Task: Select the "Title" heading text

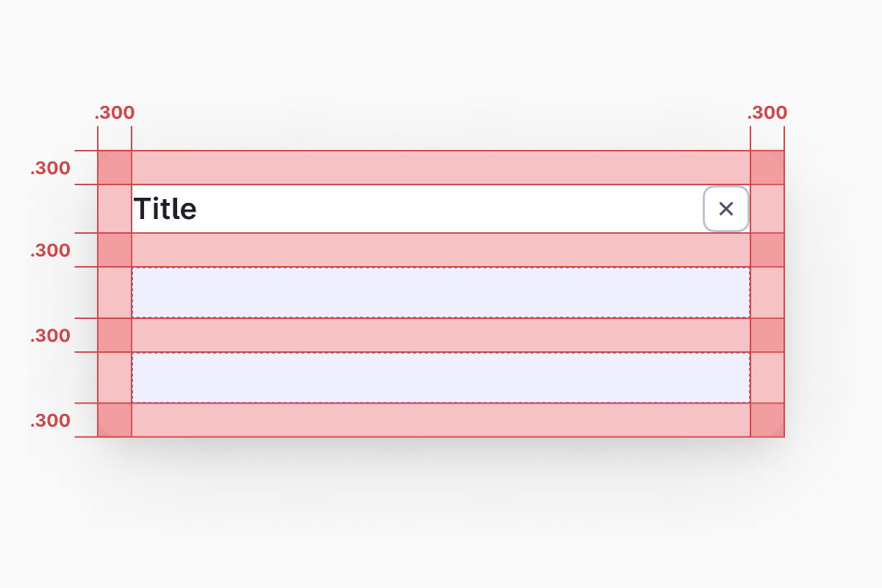Action: tap(165, 209)
